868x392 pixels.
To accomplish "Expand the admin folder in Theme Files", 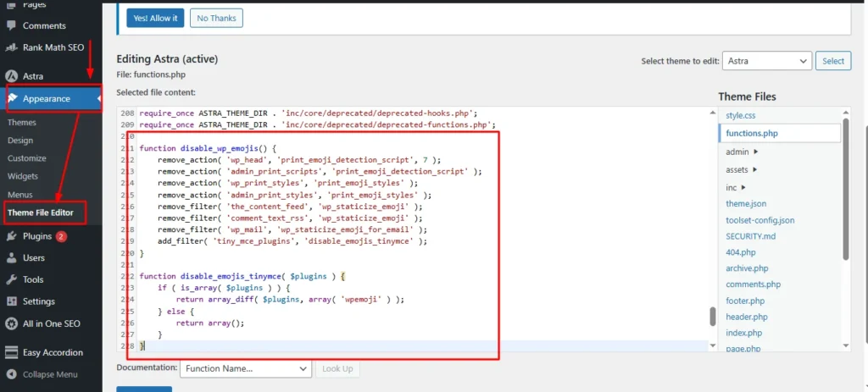I will coord(743,152).
